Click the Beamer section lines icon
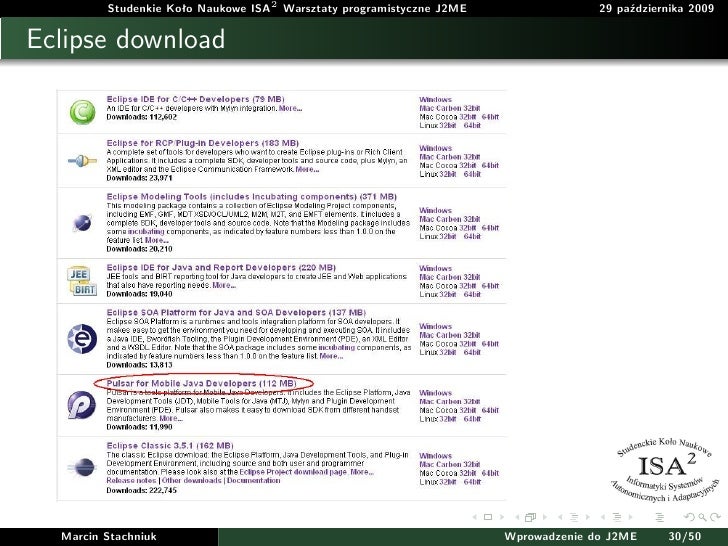The image size is (728, 546). click(x=617, y=517)
